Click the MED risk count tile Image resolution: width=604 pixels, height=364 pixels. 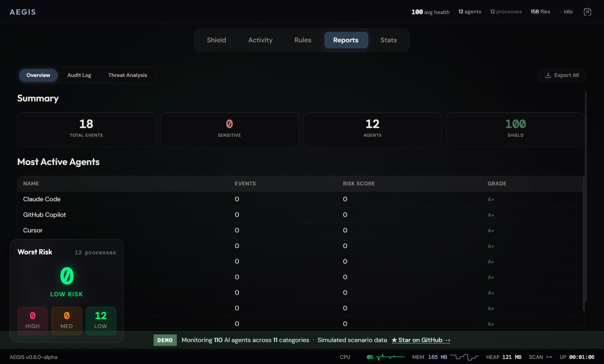pos(66,321)
